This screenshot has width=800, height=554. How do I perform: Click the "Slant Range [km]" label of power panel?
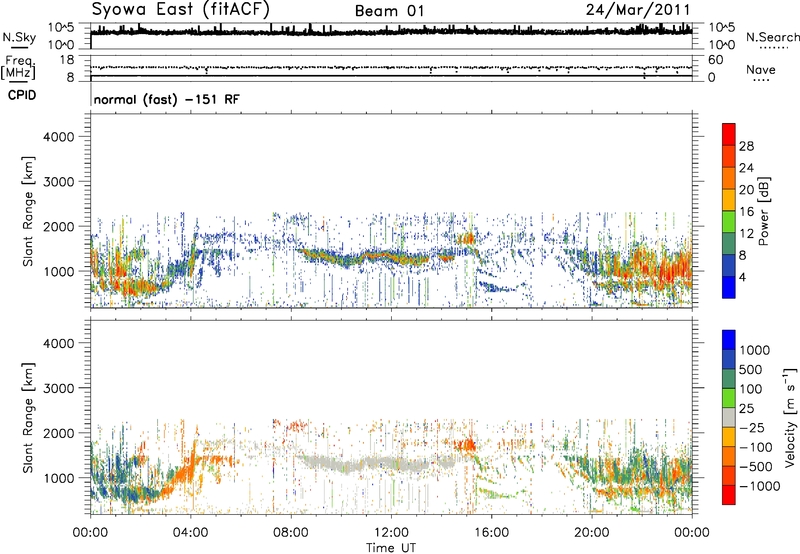pyautogui.click(x=28, y=211)
